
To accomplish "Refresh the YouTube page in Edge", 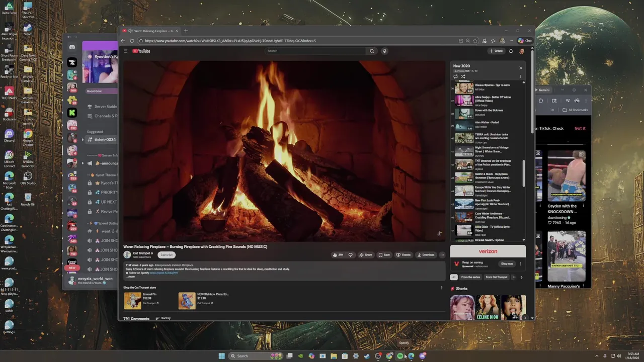I will [x=132, y=41].
